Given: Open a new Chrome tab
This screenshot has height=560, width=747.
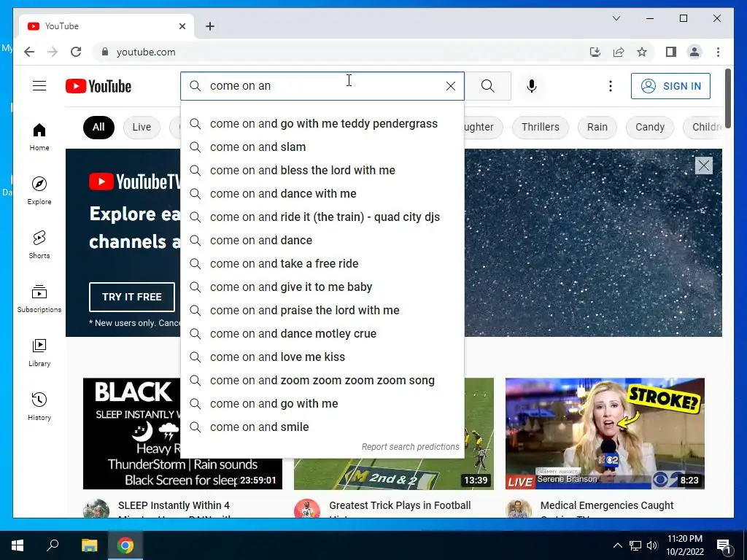Looking at the screenshot, I should click(209, 26).
